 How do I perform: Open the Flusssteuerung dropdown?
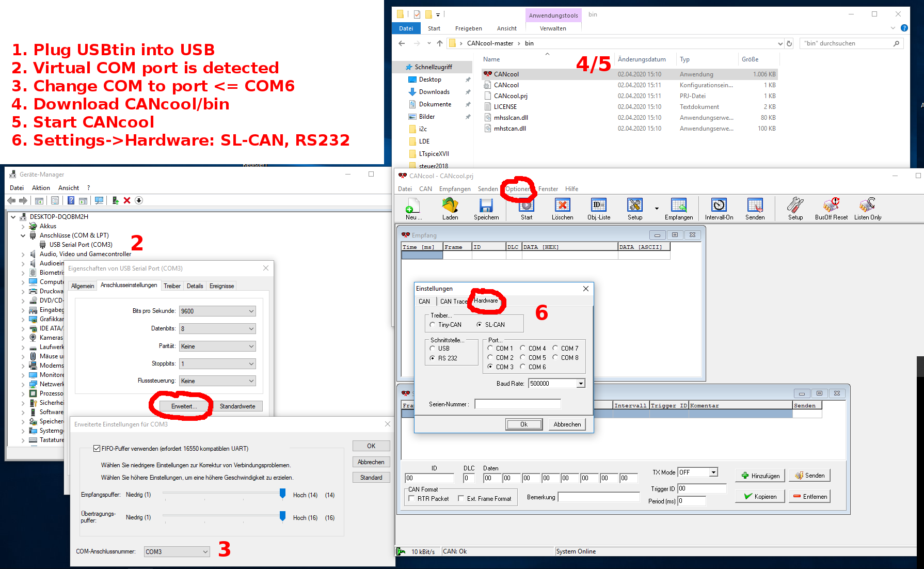coord(217,381)
